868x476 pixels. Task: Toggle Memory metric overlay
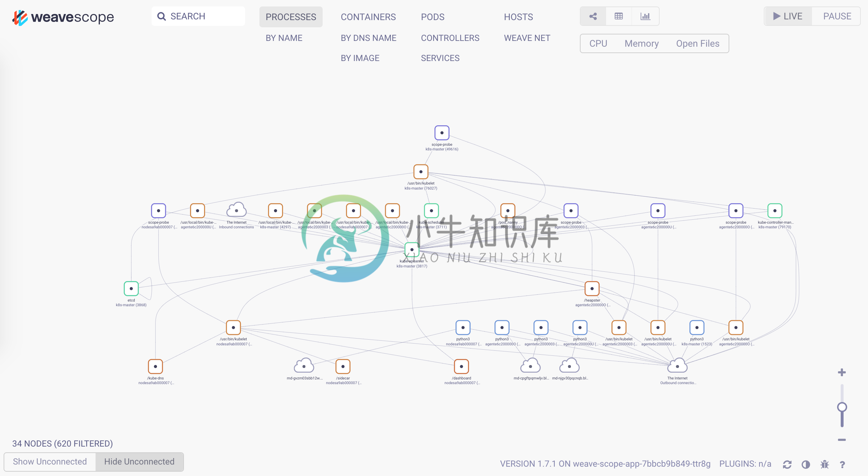642,43
